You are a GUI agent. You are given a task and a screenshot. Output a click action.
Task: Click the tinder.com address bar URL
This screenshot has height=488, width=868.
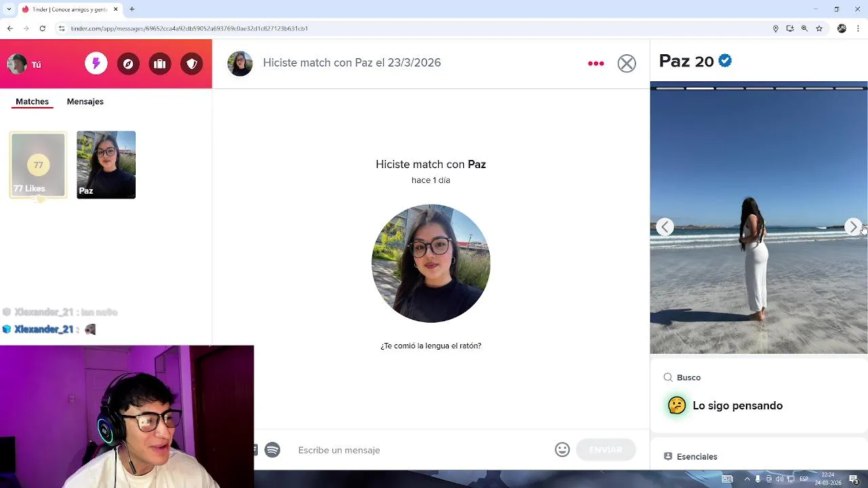[x=189, y=28]
